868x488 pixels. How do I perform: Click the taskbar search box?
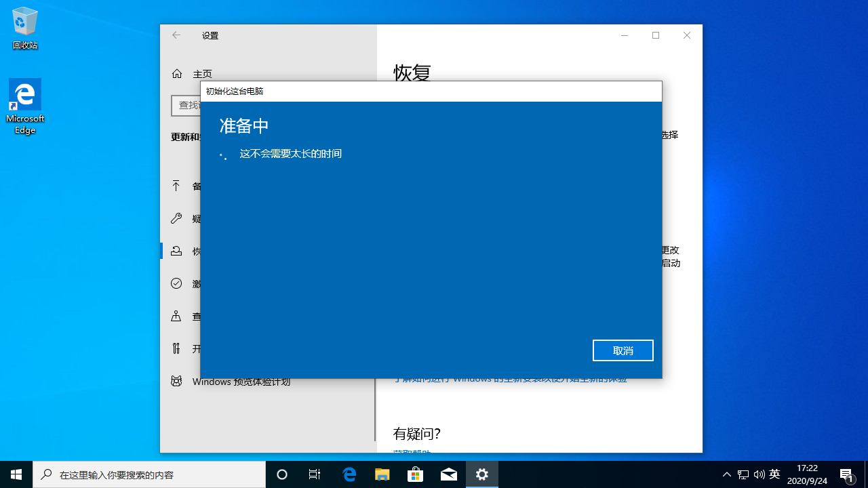click(149, 474)
